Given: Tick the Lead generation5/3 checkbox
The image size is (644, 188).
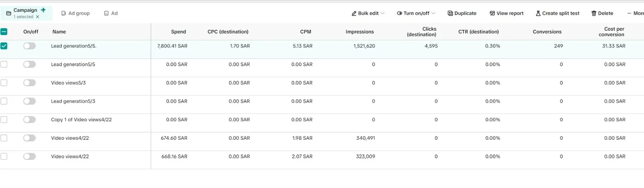Looking at the screenshot, I should click(4, 101).
